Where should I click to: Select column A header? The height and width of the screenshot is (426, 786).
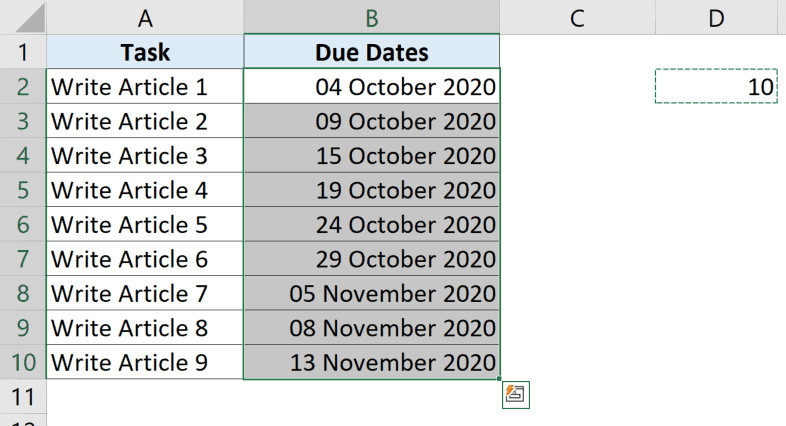146,17
